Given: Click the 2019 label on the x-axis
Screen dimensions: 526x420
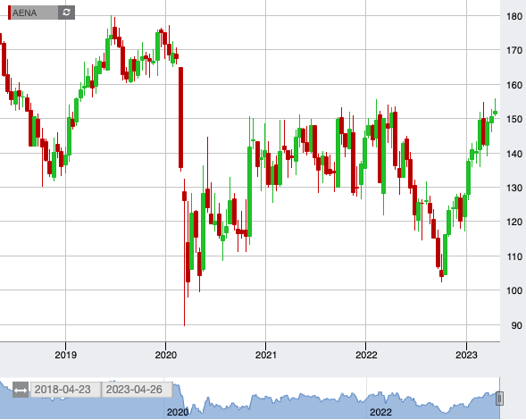Looking at the screenshot, I should pyautogui.click(x=65, y=355).
